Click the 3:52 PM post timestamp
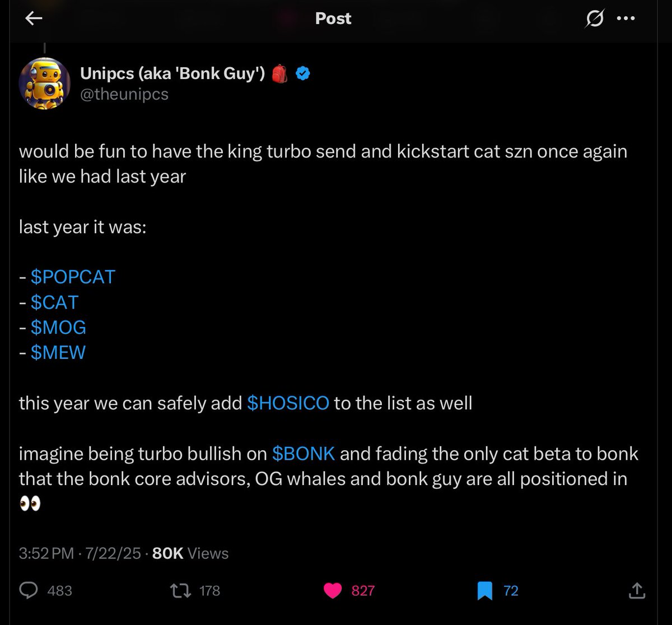Image resolution: width=672 pixels, height=625 pixels. [x=46, y=553]
